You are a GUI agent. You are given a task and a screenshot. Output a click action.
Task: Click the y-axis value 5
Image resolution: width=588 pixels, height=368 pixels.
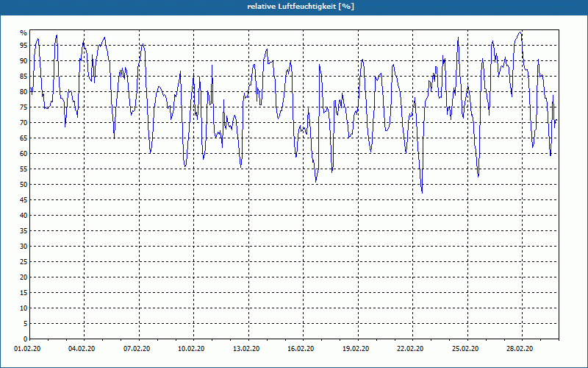tap(26, 324)
